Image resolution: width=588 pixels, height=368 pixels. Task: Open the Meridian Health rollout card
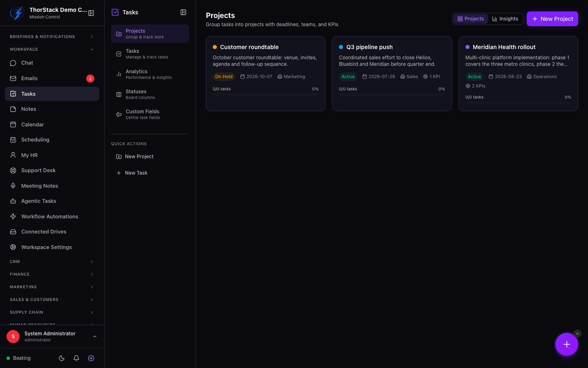click(518, 74)
